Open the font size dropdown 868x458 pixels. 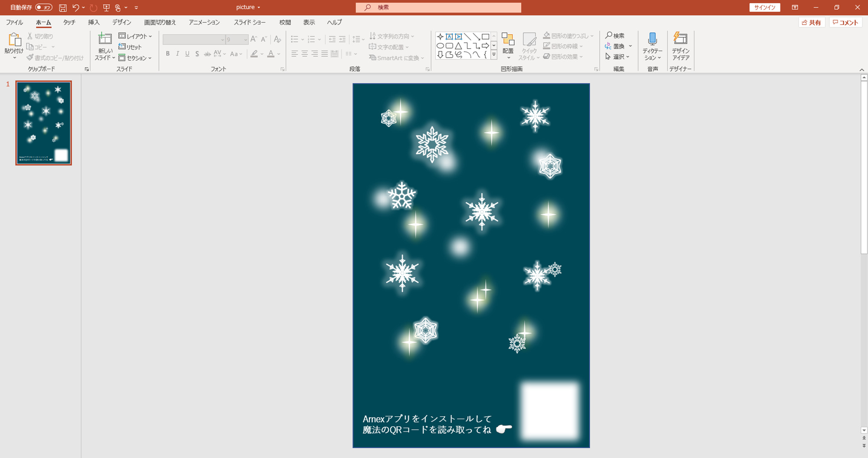(246, 40)
